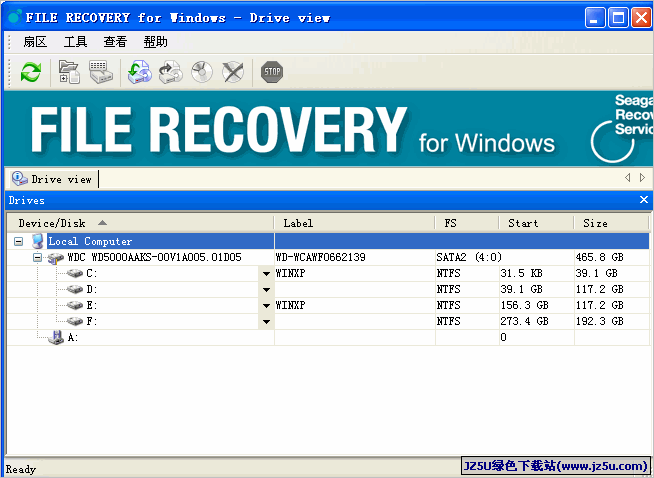Select the C: partition row
This screenshot has height=478, width=654.
[328, 273]
